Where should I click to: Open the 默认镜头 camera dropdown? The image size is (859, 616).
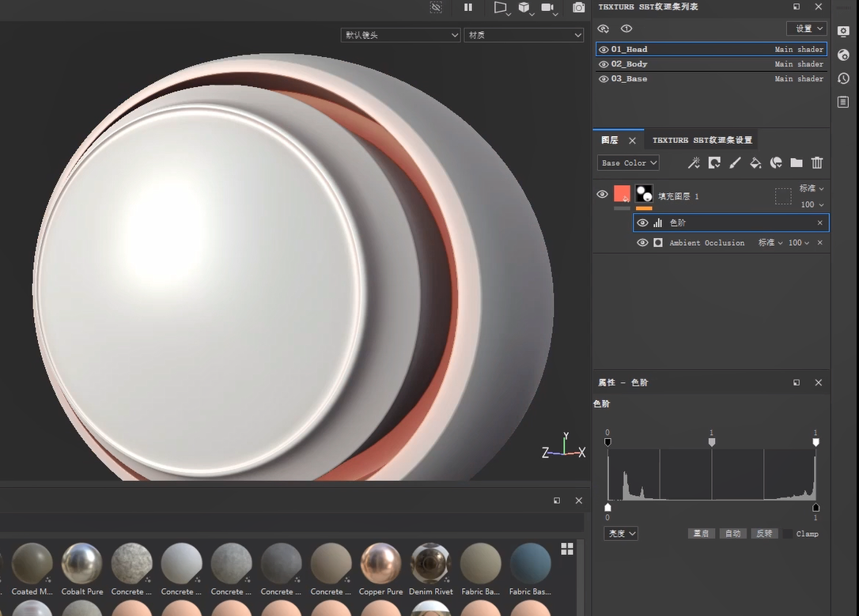point(400,35)
